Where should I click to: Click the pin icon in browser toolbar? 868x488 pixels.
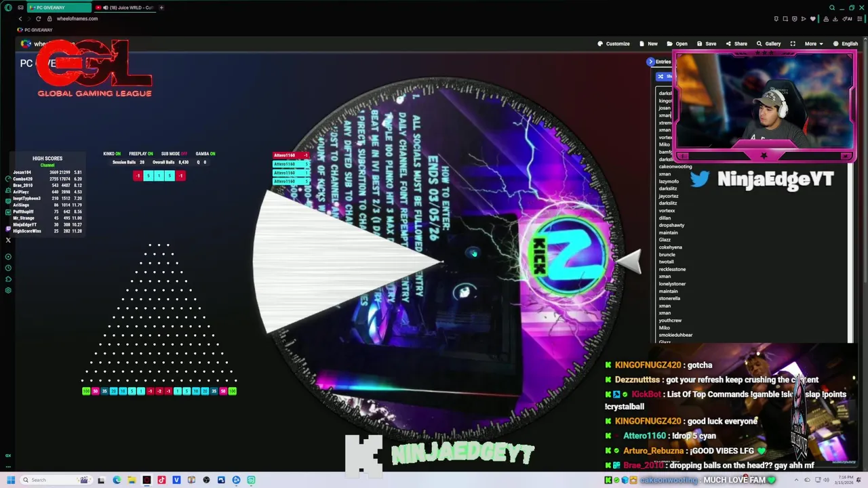tap(776, 18)
